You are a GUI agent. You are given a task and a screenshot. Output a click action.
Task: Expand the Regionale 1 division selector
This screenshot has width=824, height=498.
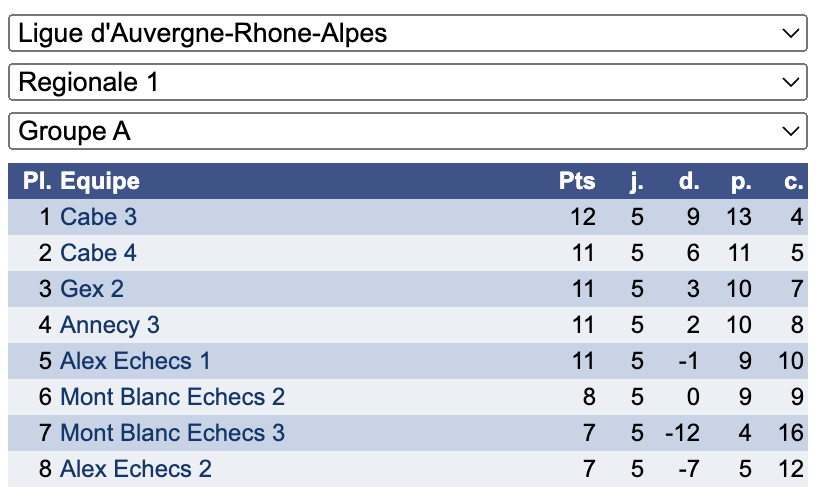(x=408, y=82)
